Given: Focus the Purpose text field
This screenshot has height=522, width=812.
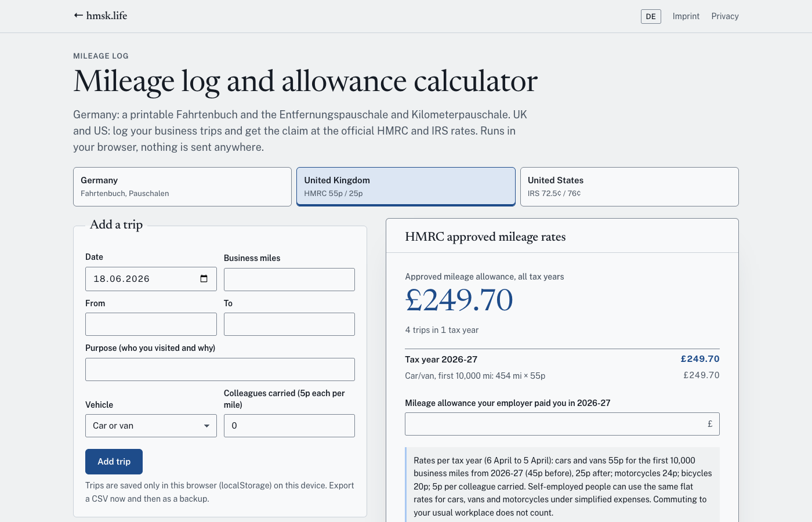Looking at the screenshot, I should click(220, 369).
